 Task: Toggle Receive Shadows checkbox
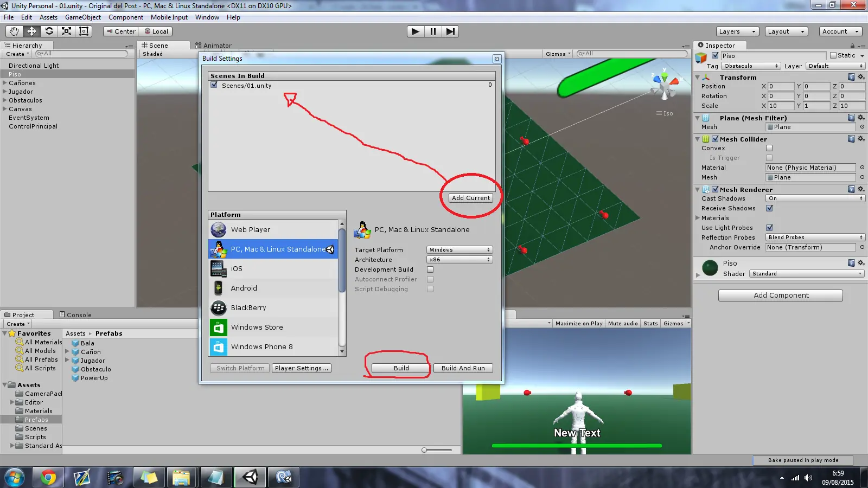[769, 208]
